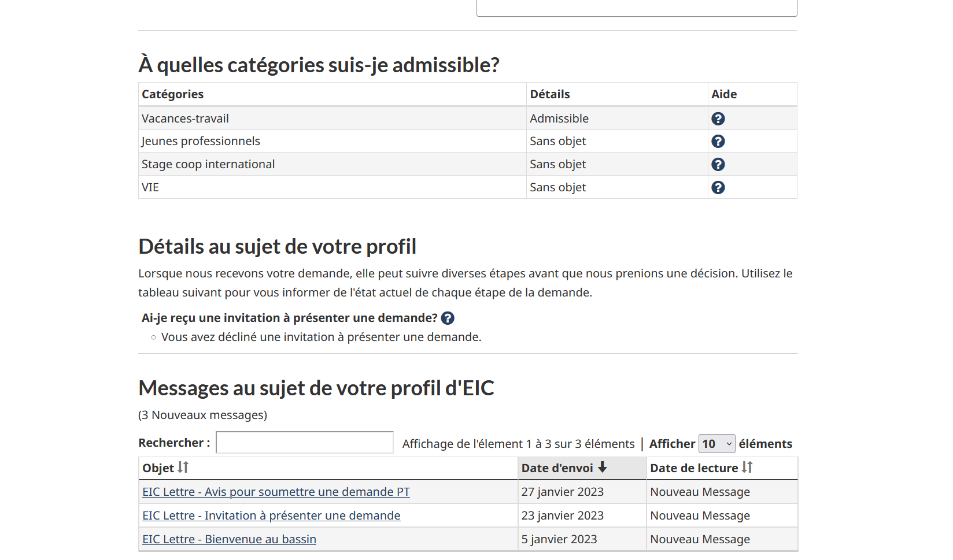Select '27 janvier 2023' date cell
953x560 pixels.
click(582, 492)
